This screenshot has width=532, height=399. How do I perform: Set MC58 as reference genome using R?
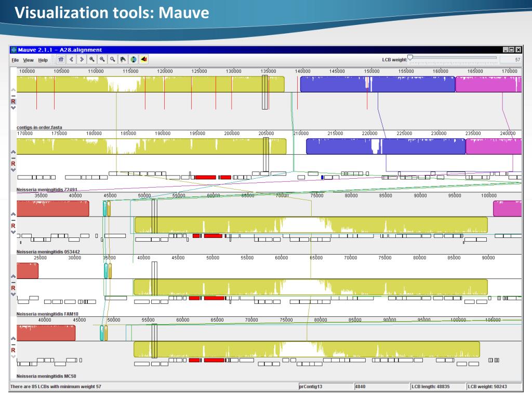(x=13, y=350)
